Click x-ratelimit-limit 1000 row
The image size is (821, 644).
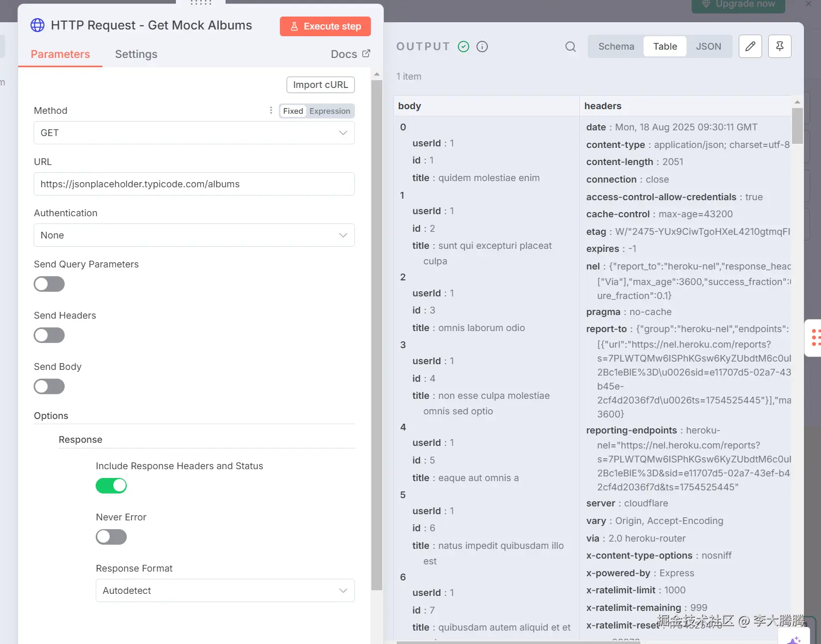click(x=636, y=590)
